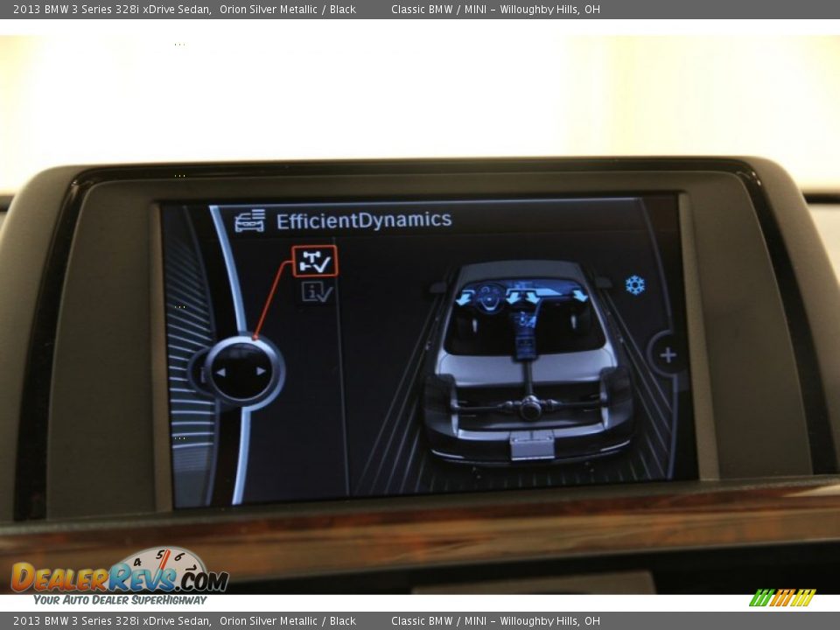Click the steering wheel in car graphic

tap(488, 297)
